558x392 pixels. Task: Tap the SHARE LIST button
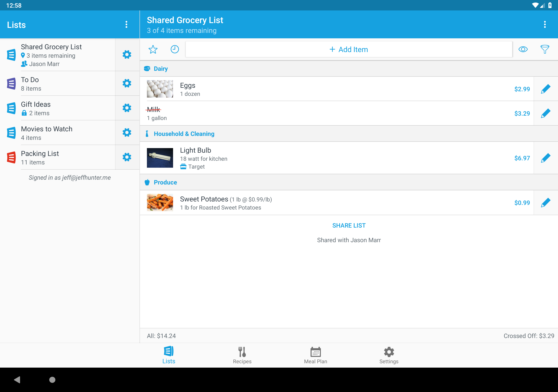(349, 225)
